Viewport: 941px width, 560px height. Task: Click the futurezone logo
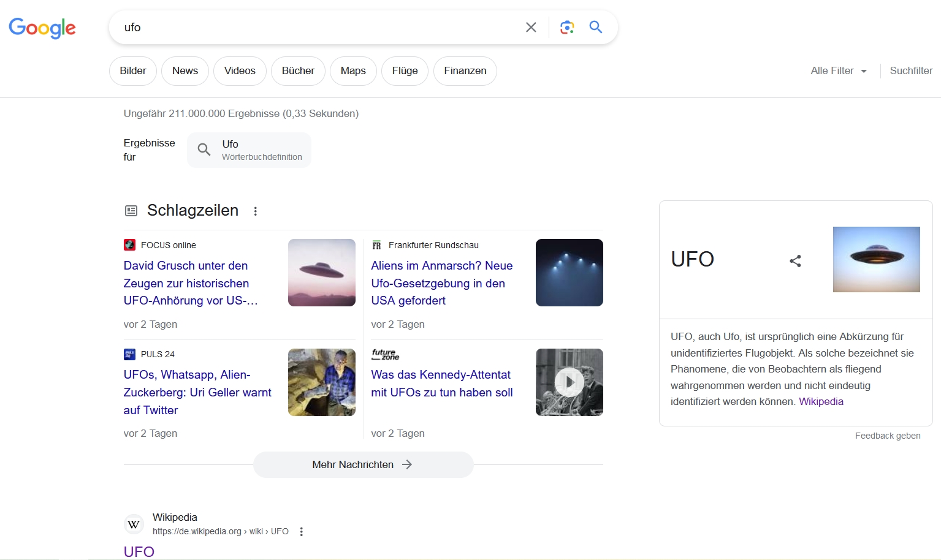(385, 354)
